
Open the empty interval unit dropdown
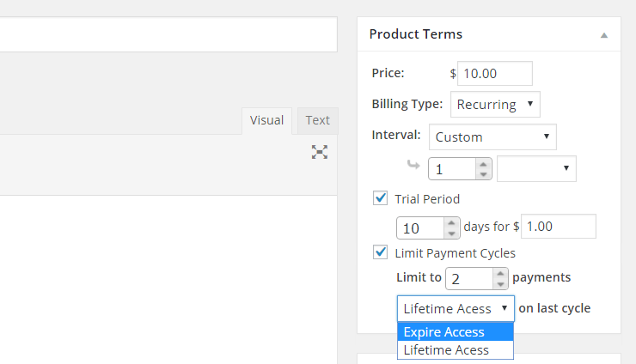[x=536, y=168]
